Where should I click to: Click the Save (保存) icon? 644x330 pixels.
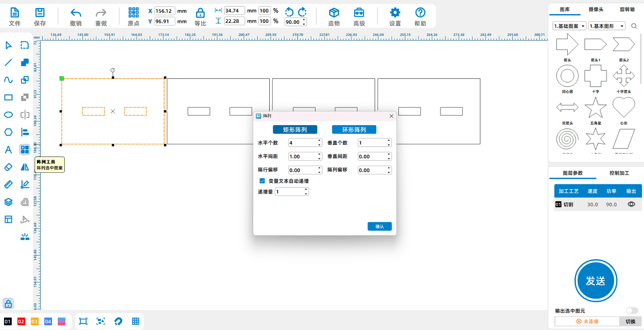40,13
